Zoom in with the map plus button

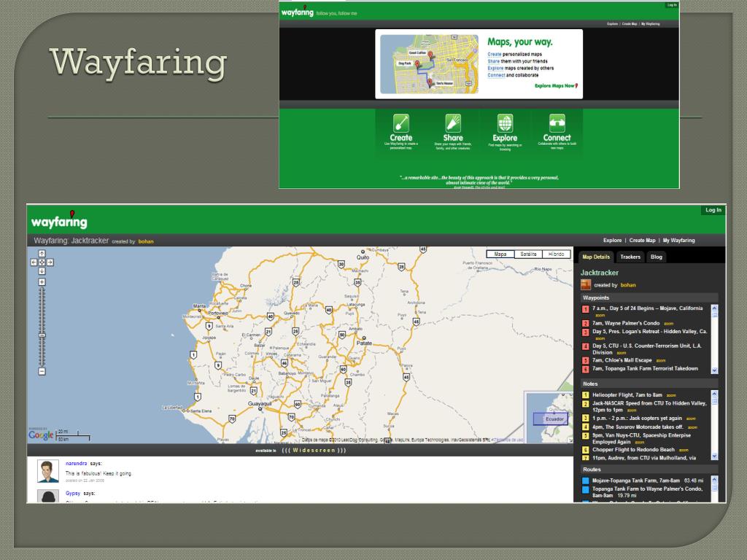pyautogui.click(x=42, y=282)
